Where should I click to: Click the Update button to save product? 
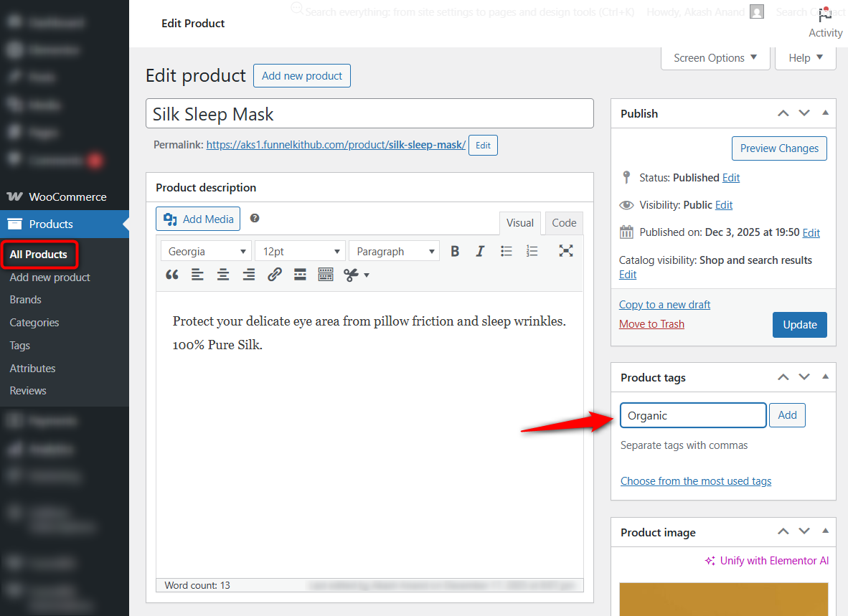[799, 324]
